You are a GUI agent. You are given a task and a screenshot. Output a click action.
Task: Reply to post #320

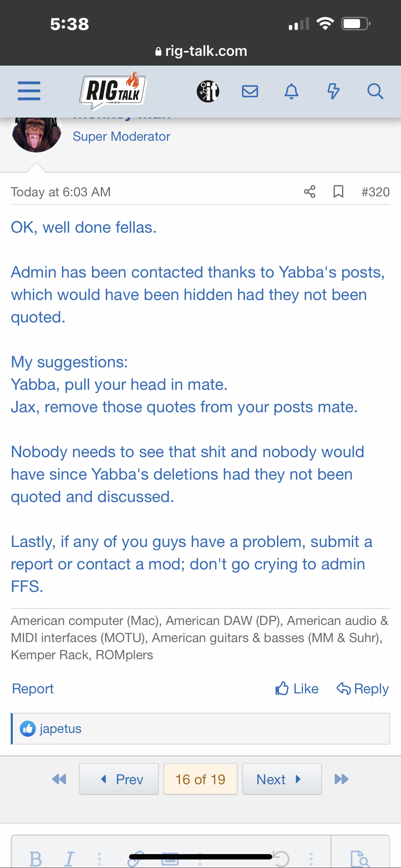363,689
